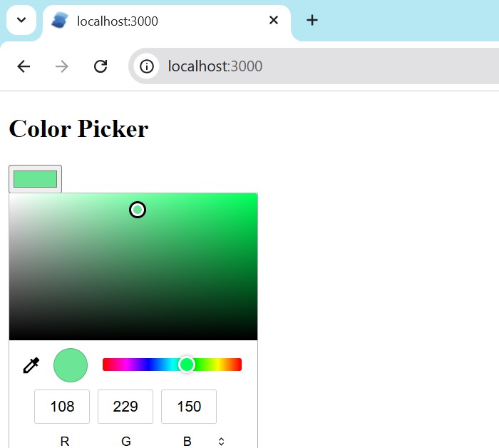The height and width of the screenshot is (448, 499).
Task: View site information icon in address bar
Action: [x=147, y=66]
